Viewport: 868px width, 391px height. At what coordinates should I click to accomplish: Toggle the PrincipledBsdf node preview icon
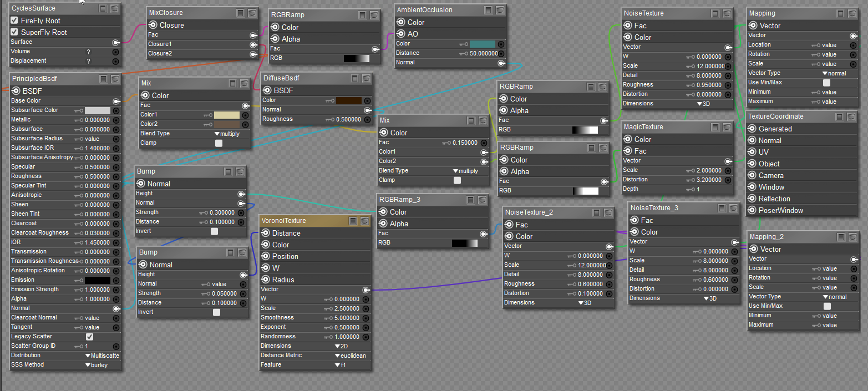click(115, 79)
